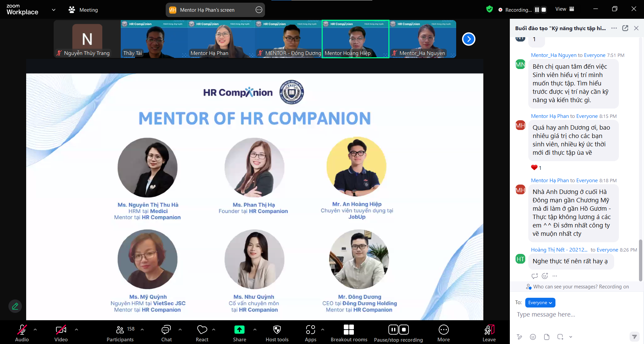Expand video options arrow next to Video

click(x=76, y=330)
